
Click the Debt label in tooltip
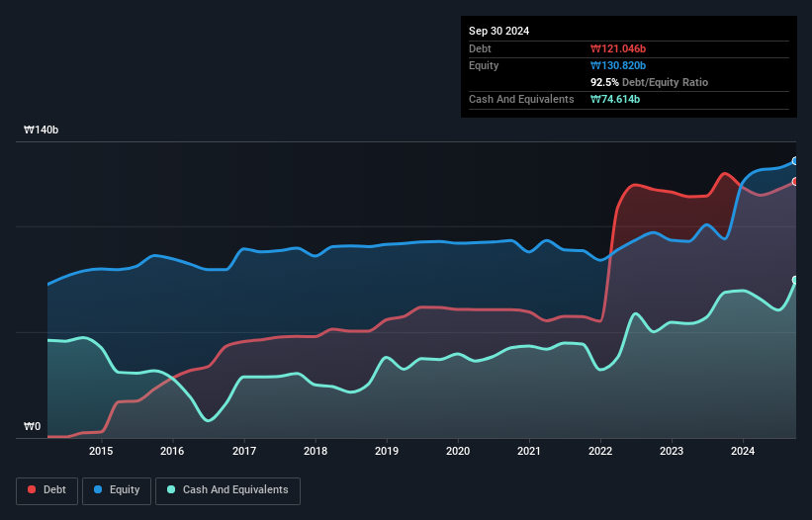(x=480, y=48)
